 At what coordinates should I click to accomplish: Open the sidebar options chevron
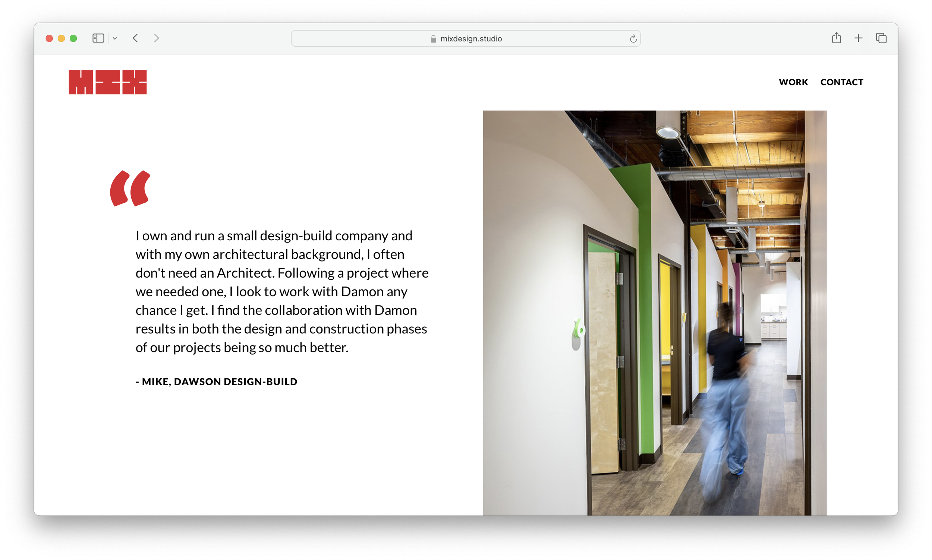[x=115, y=38]
